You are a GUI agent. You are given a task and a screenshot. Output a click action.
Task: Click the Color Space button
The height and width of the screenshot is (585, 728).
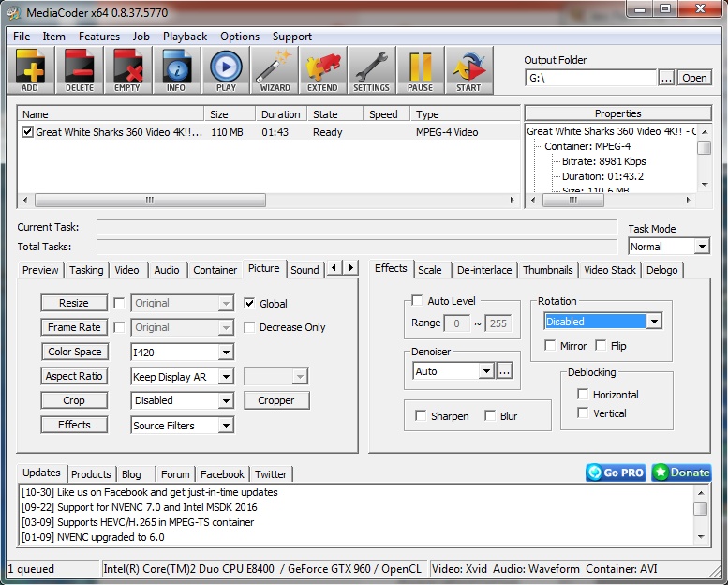tap(75, 352)
